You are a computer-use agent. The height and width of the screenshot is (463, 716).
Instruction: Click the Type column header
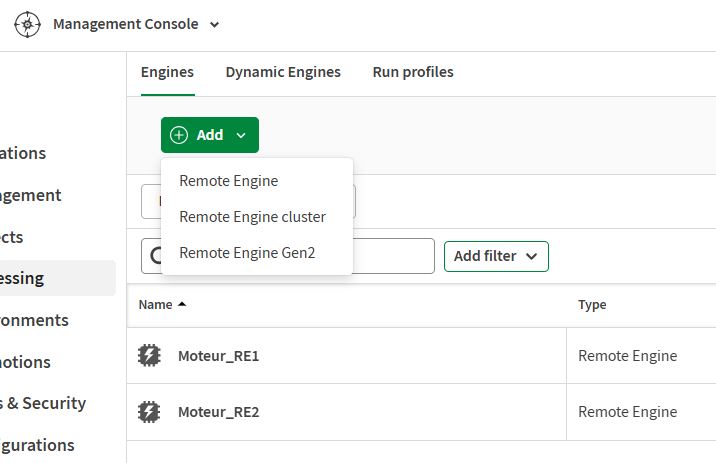point(592,305)
